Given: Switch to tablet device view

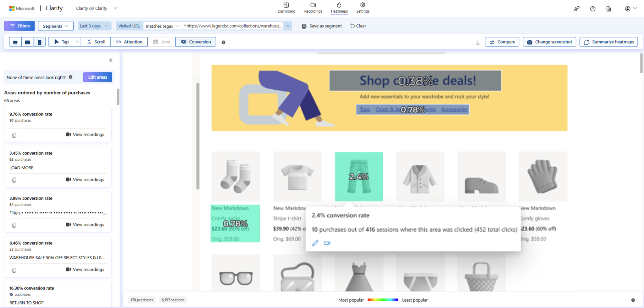Looking at the screenshot, I should tap(27, 42).
